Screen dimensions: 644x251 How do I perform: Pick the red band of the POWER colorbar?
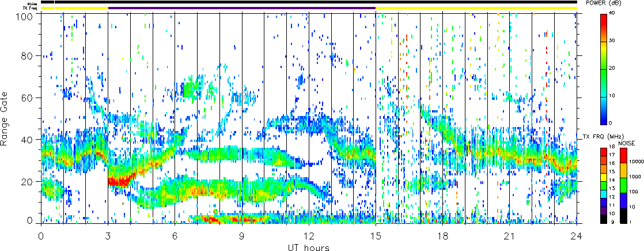point(603,28)
